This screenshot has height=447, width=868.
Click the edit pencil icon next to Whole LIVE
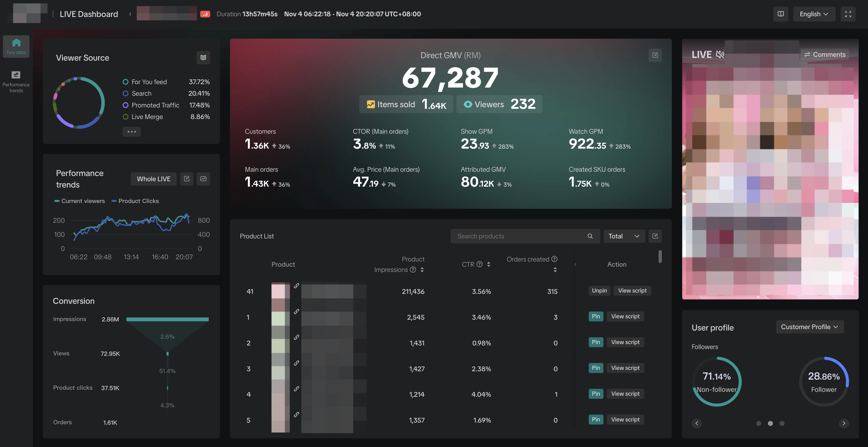pyautogui.click(x=186, y=179)
